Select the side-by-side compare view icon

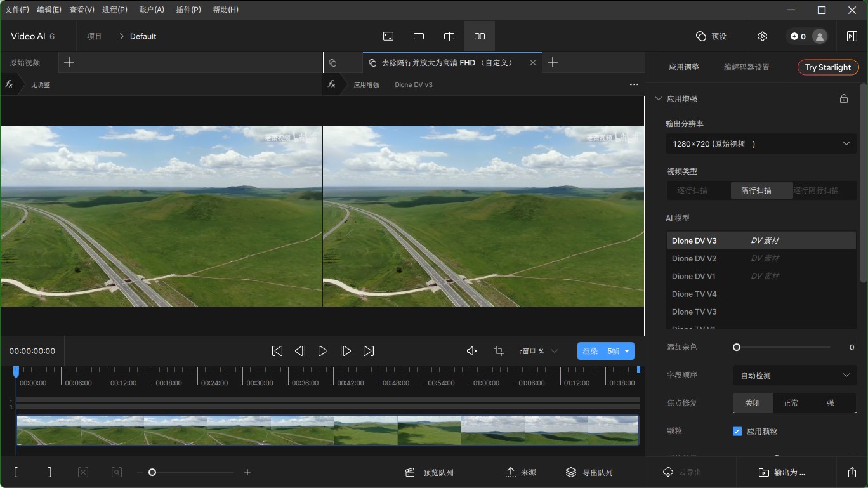click(480, 36)
